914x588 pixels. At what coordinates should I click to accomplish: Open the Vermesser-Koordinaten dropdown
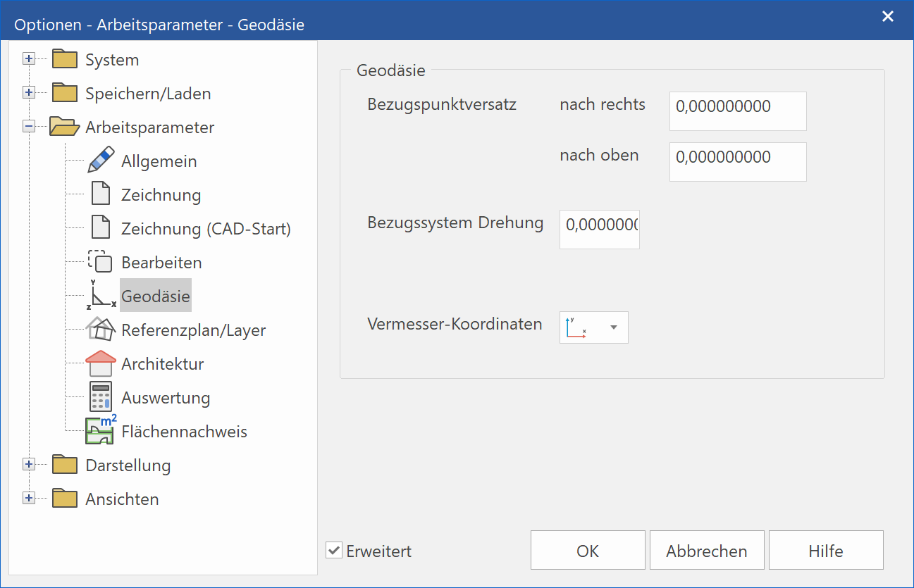594,327
